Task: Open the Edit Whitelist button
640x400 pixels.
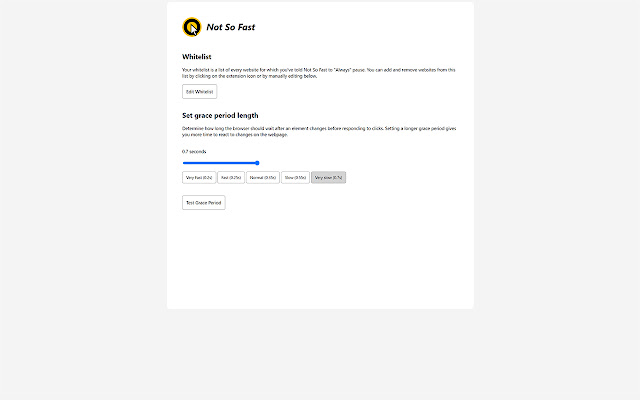Action: [200, 91]
